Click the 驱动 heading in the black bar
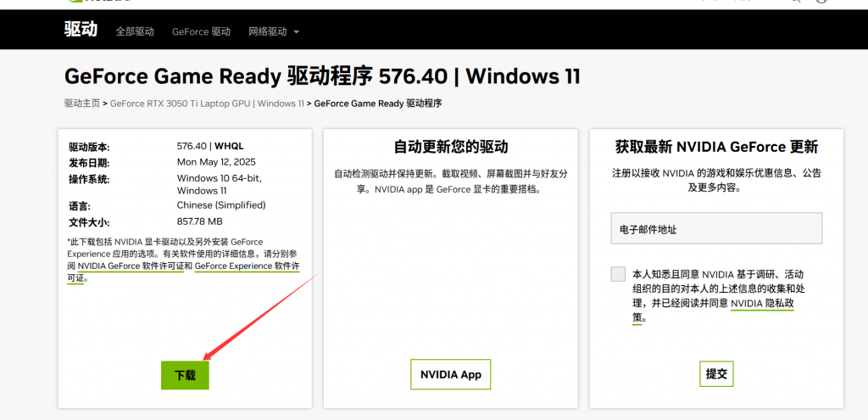868x420 pixels. coord(81,30)
